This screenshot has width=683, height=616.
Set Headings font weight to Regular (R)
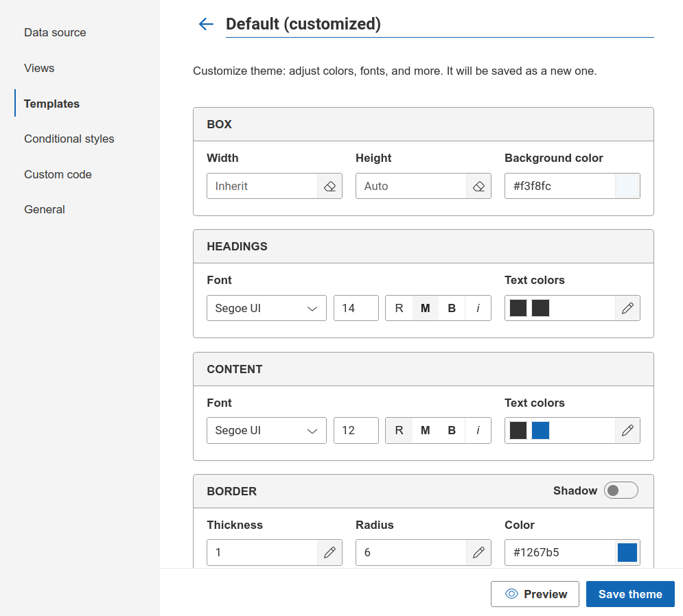[399, 308]
